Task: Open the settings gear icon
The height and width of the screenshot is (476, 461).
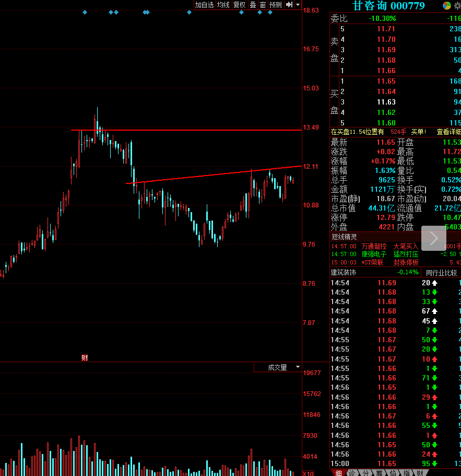Action: pyautogui.click(x=457, y=6)
